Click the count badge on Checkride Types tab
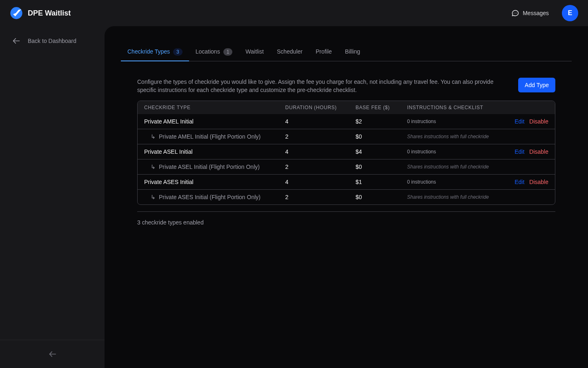The height and width of the screenshot is (368, 588). pyautogui.click(x=178, y=52)
